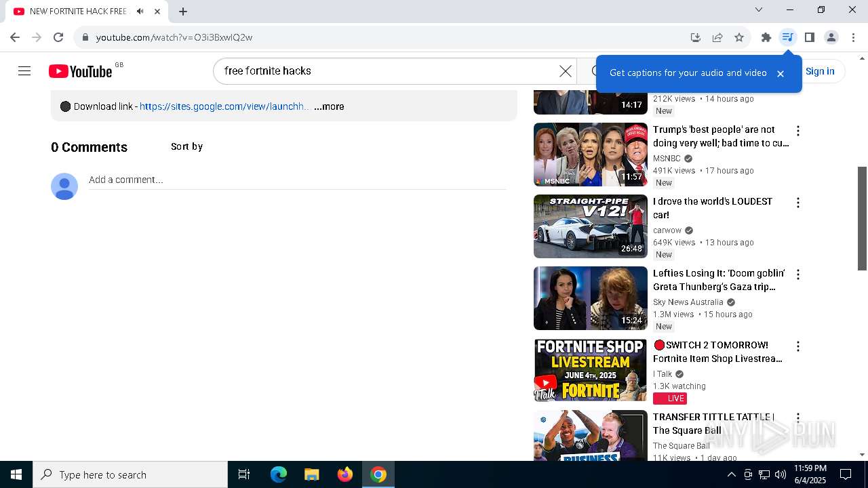Reload the current page
Image resolution: width=868 pixels, height=488 pixels.
(x=58, y=37)
